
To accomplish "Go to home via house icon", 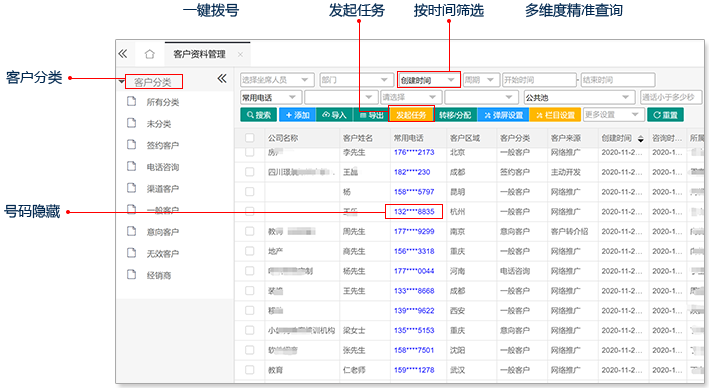I will click(x=150, y=54).
